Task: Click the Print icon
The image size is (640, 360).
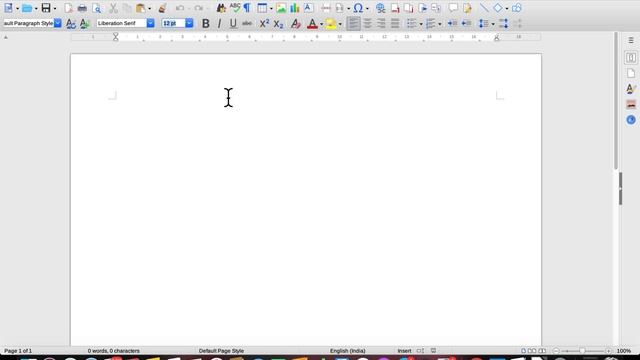Action: click(x=82, y=8)
